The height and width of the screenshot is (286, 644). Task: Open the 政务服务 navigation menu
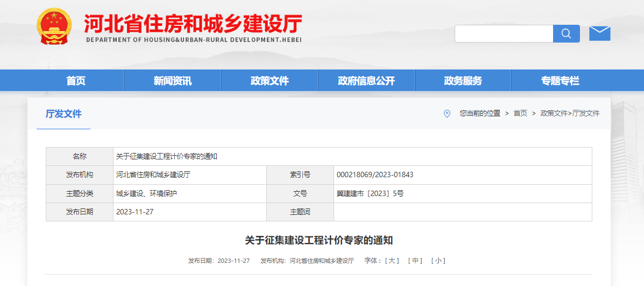click(463, 81)
